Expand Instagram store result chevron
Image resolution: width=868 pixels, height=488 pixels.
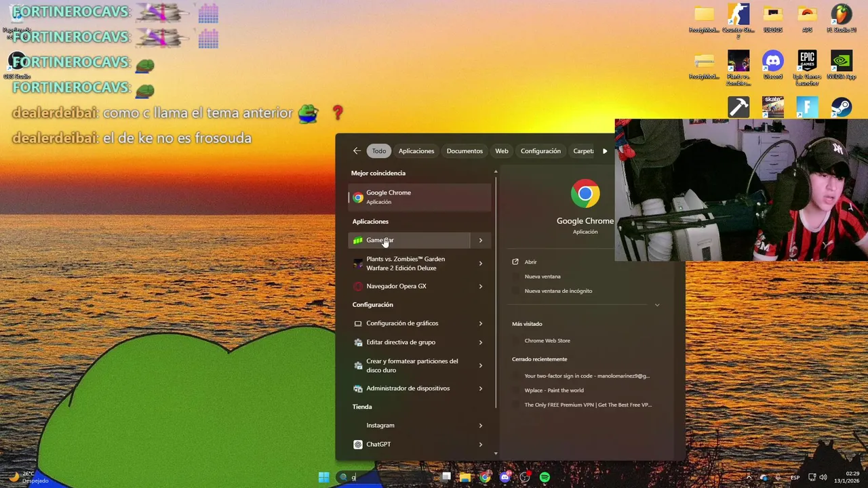(481, 426)
